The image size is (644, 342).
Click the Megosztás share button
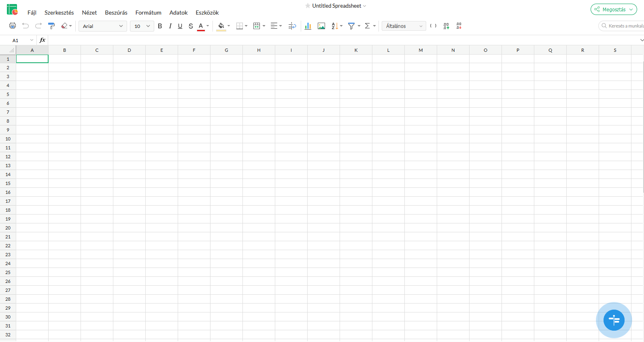pos(613,9)
